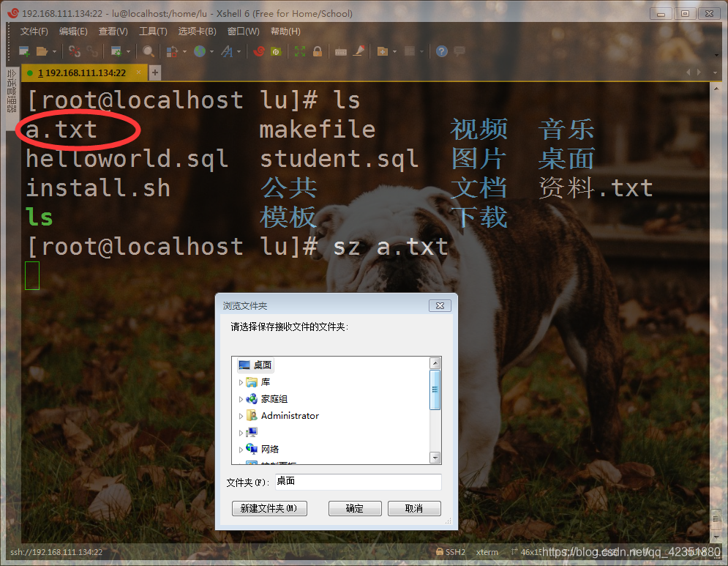Open the 编辑(E) menu
Image resolution: width=728 pixels, height=566 pixels.
73,31
